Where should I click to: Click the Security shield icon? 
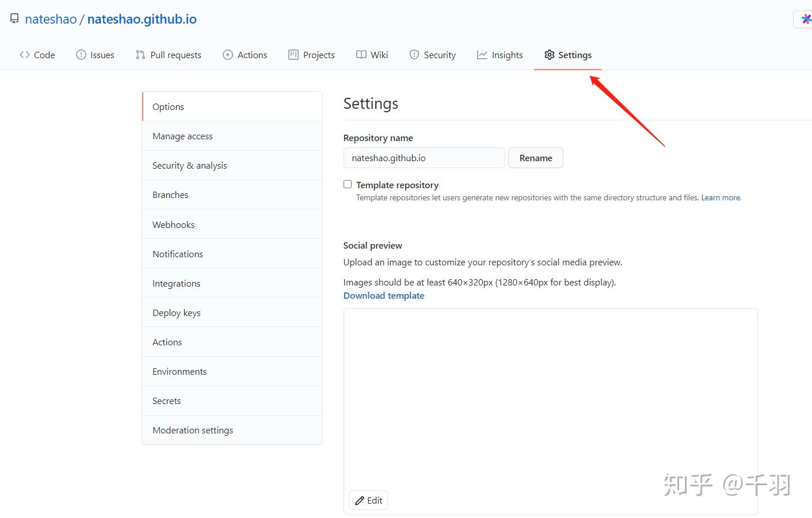pos(414,55)
